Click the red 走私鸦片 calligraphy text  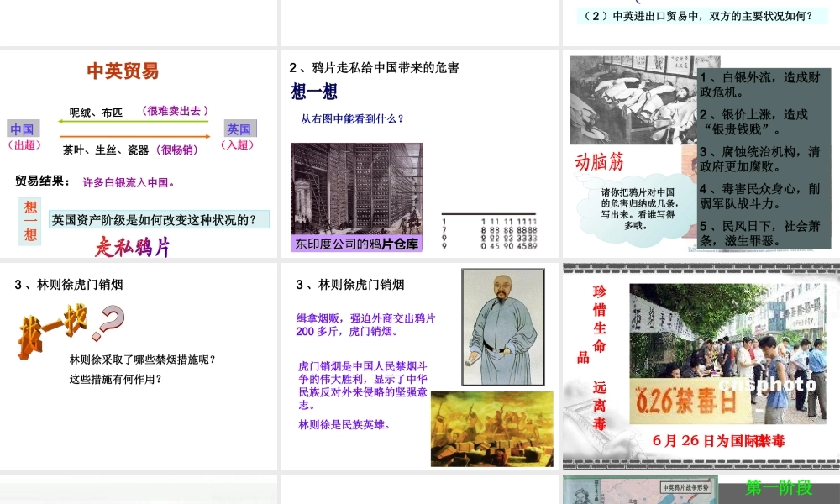point(133,248)
